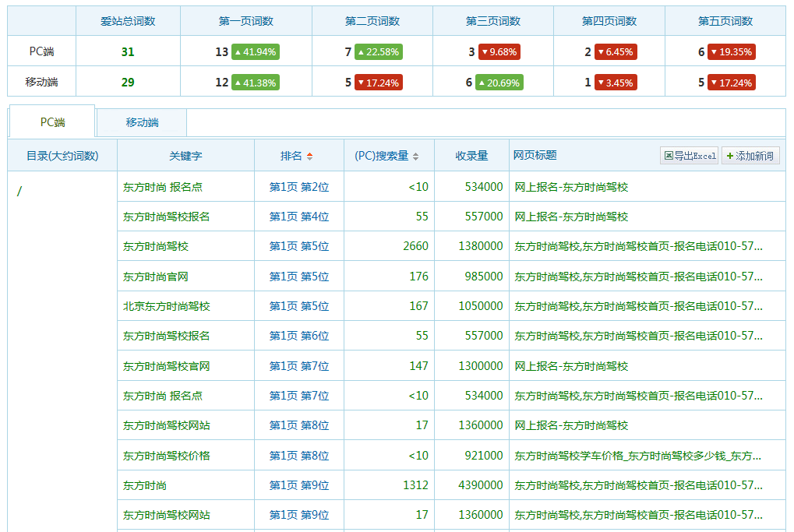Click PC first page 41.94% green badge
794x532 pixels.
tap(255, 52)
